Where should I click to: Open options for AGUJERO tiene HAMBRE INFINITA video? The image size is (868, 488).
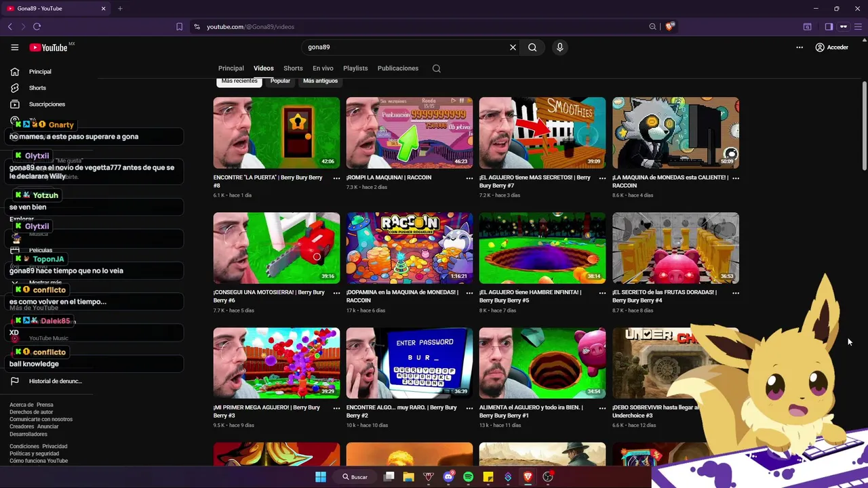(x=602, y=293)
